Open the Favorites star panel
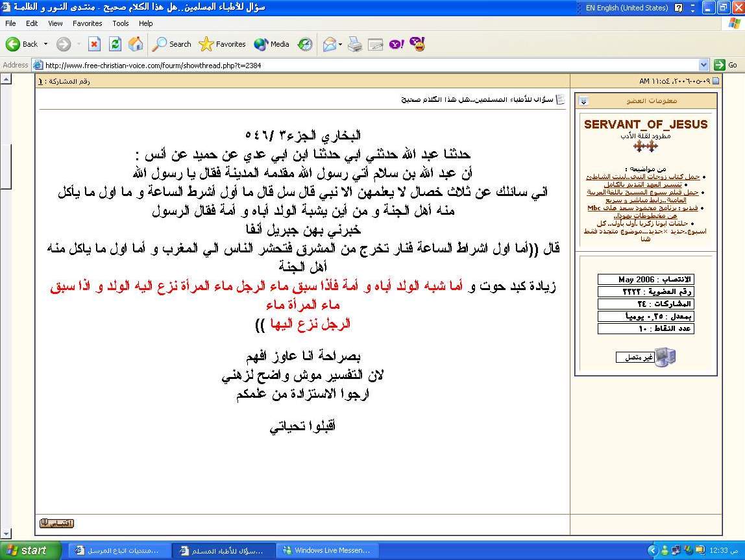This screenshot has width=745, height=560. pos(223,44)
